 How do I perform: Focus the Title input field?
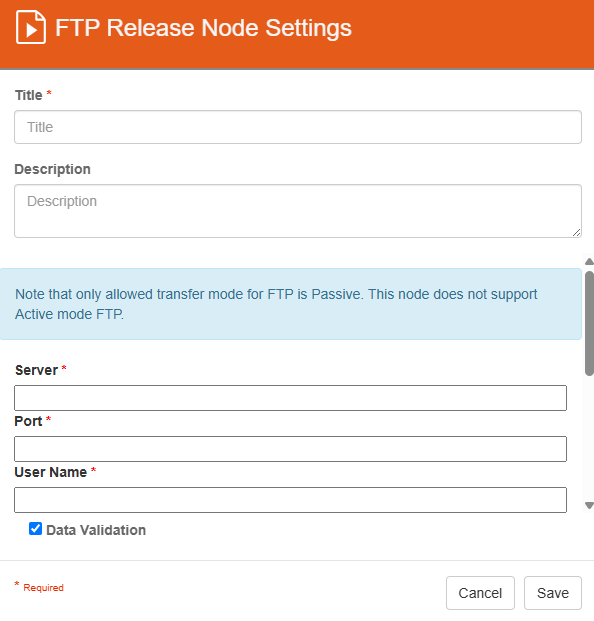pos(298,127)
